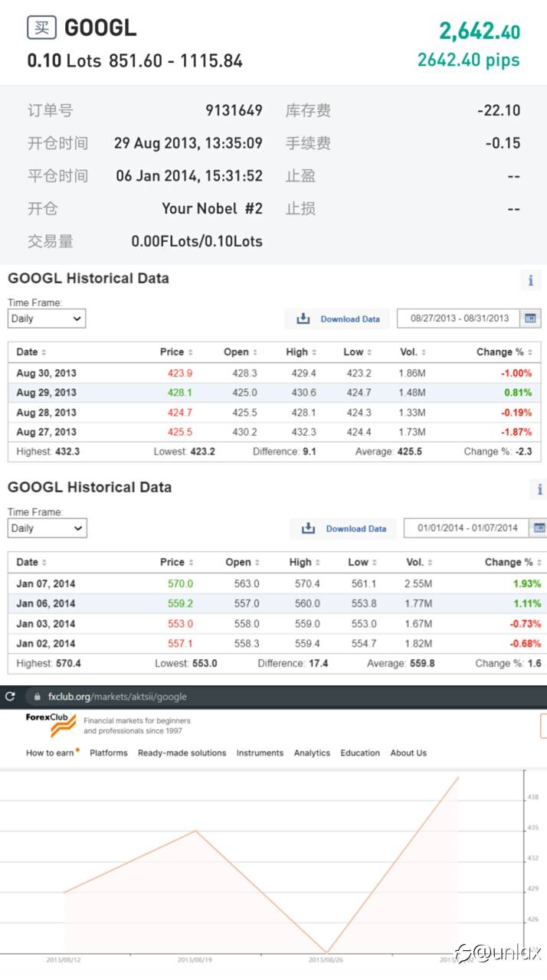
Task: Click 2013/08/19 label on chart axis
Action: pyautogui.click(x=195, y=959)
